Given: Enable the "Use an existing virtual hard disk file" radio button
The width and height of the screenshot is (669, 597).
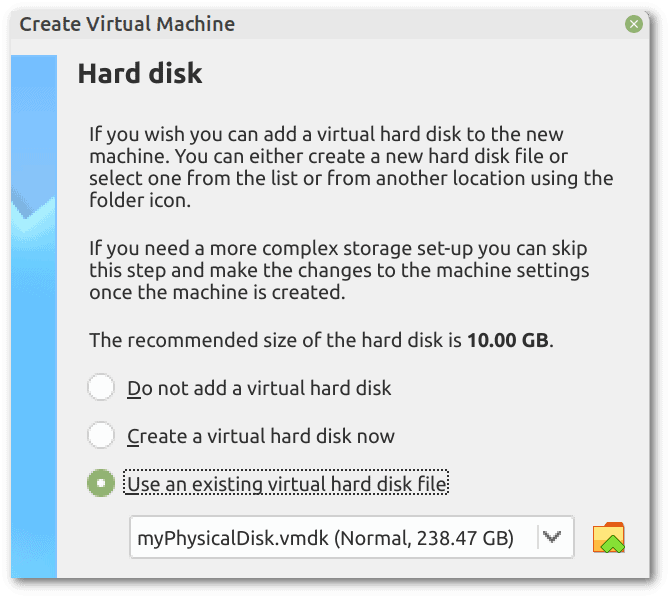Looking at the screenshot, I should pos(101,485).
